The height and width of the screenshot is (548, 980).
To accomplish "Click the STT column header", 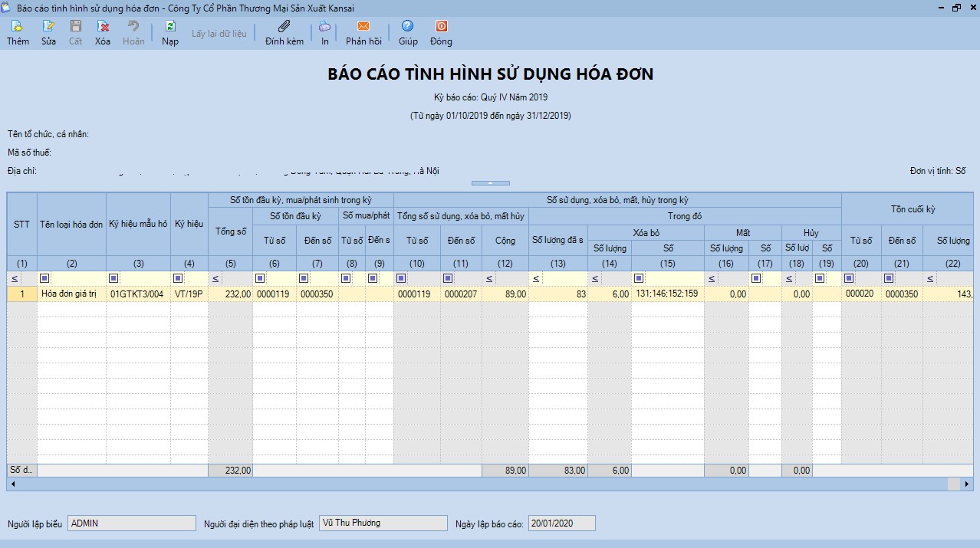I will [x=22, y=224].
